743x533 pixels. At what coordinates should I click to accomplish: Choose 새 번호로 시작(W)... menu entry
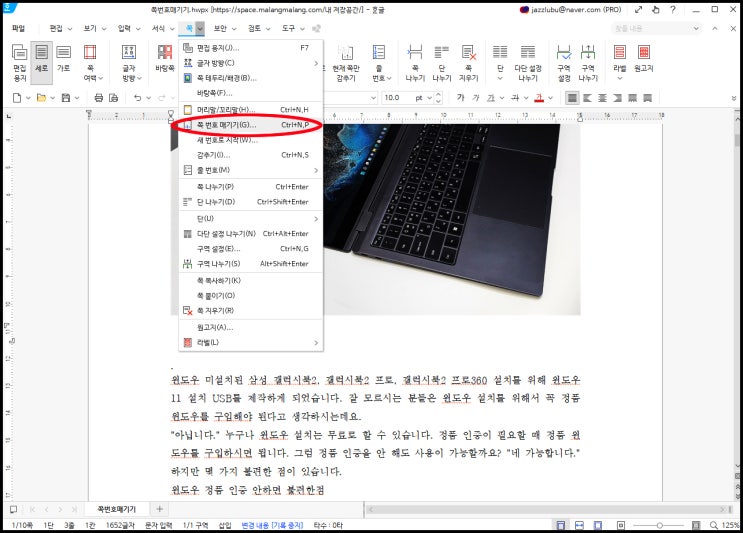coord(251,140)
